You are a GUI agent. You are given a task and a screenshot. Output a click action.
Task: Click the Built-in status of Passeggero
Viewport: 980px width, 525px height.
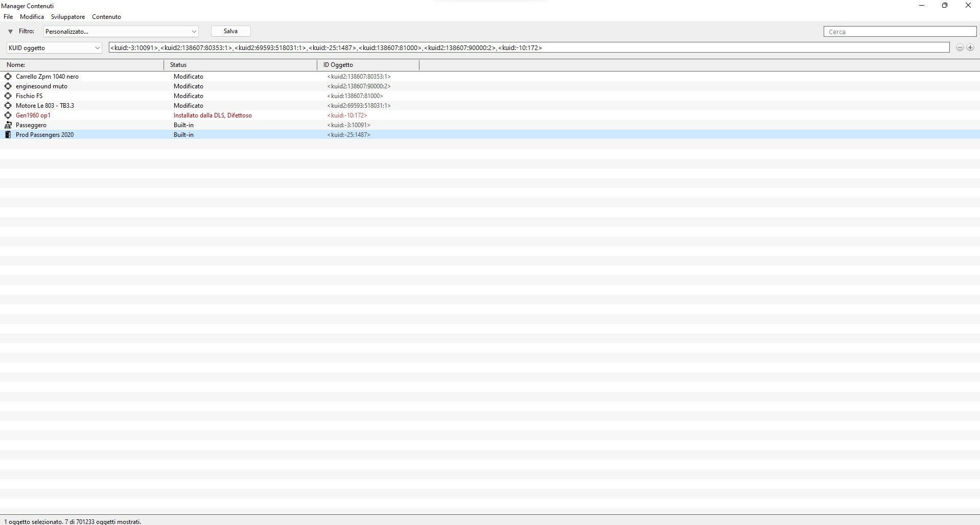point(183,125)
